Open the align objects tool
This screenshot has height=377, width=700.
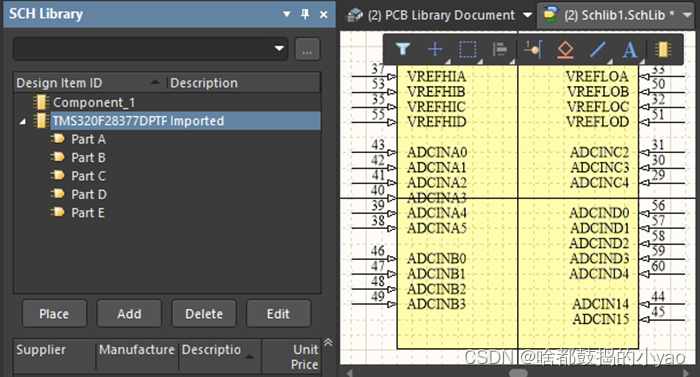click(x=500, y=49)
